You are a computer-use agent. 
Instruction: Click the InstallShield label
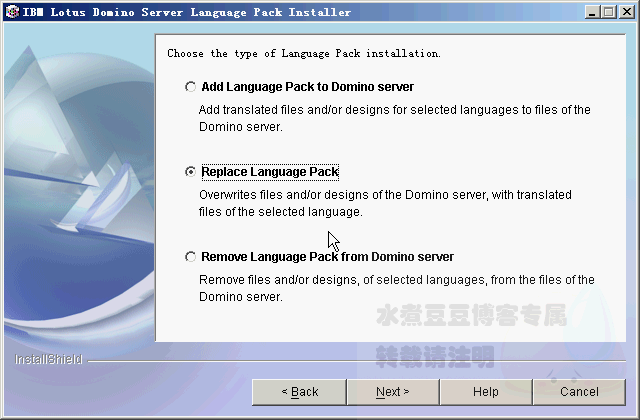tap(49, 359)
